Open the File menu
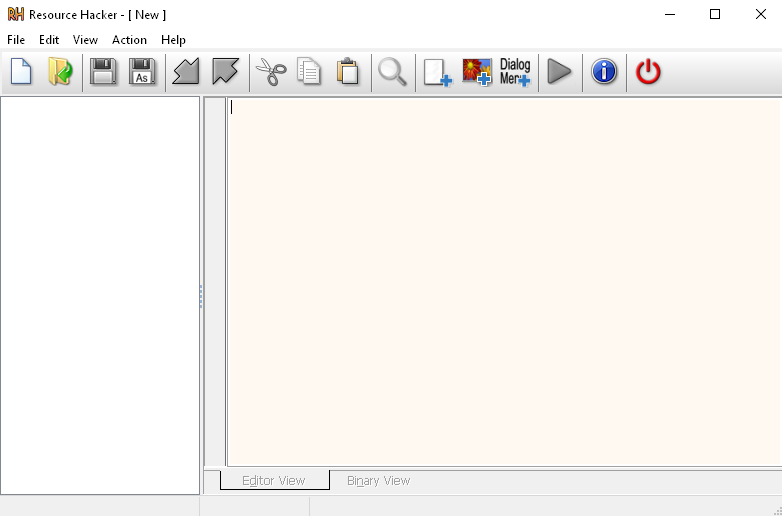The image size is (782, 516). [16, 40]
